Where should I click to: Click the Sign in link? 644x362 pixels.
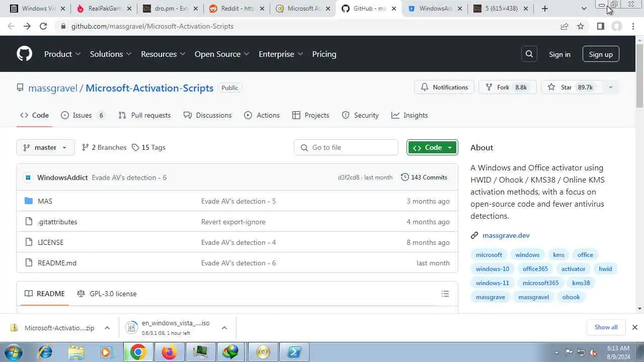click(x=559, y=54)
